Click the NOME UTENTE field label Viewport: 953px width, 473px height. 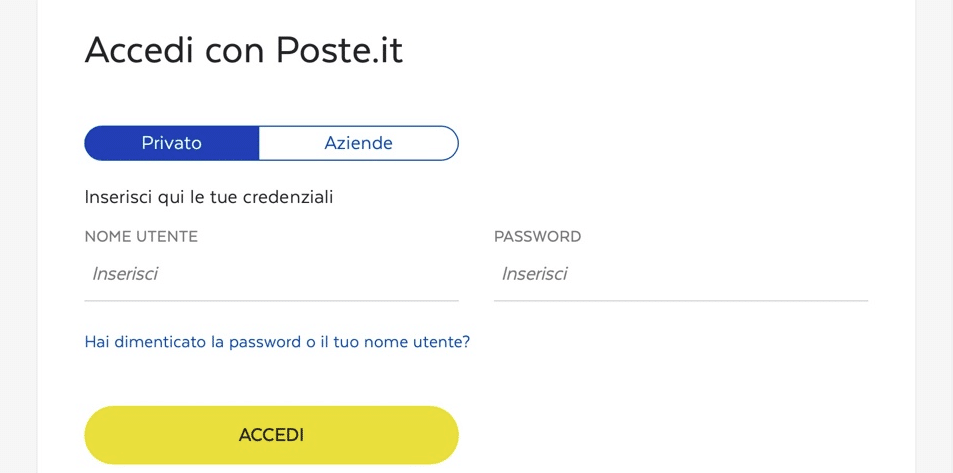141,237
